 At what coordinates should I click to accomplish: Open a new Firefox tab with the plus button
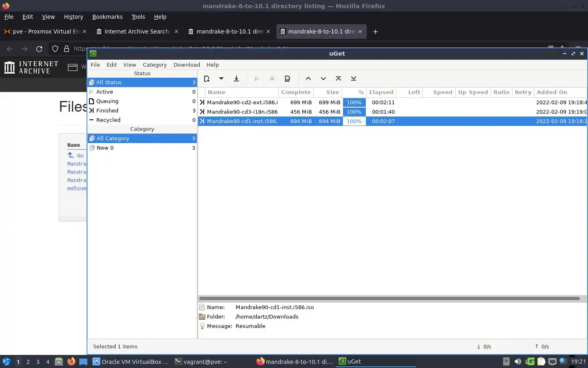tap(375, 31)
